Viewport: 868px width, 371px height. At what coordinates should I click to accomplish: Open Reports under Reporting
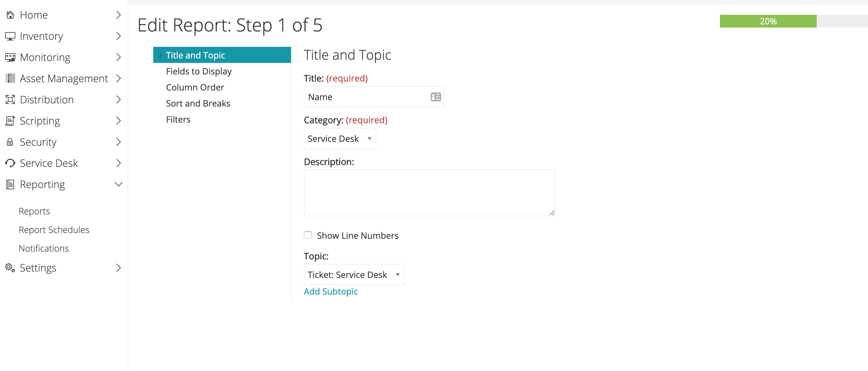[34, 211]
